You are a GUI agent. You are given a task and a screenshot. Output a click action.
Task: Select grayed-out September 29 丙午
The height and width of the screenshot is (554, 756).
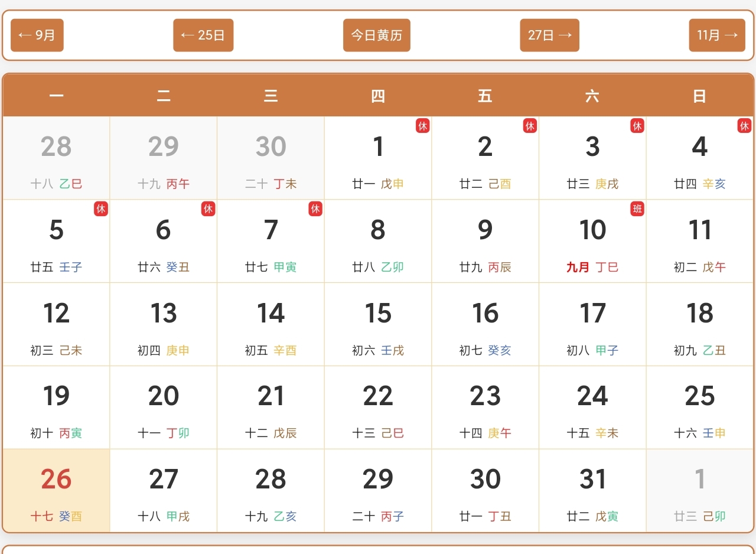coord(164,158)
